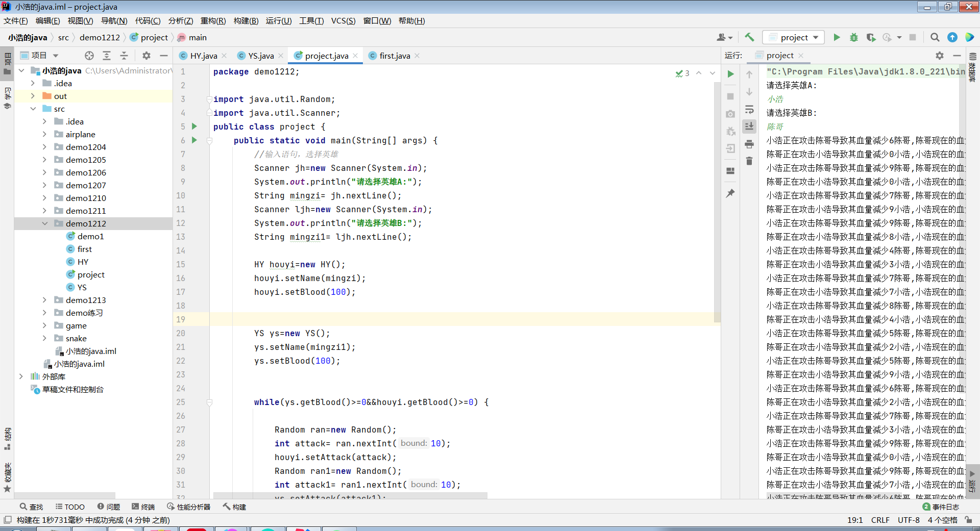Fold the main method code block
Screen dimensions: 980x531
tap(209, 140)
